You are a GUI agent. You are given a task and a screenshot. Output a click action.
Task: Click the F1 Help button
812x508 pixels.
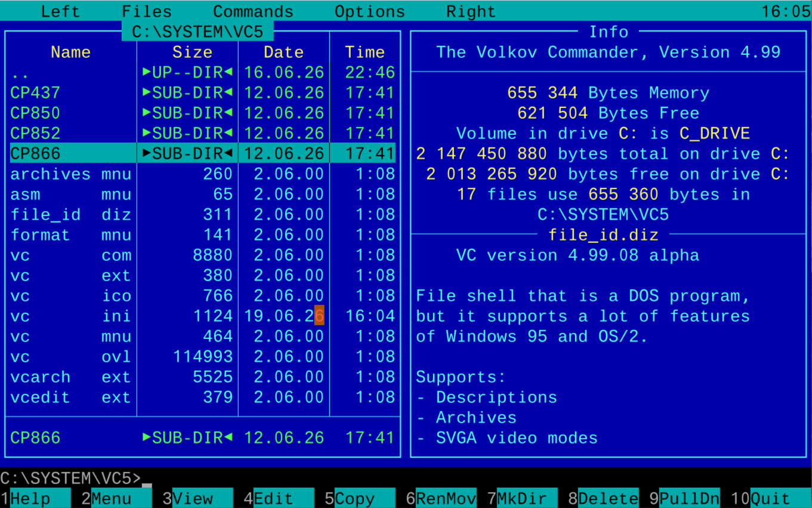click(35, 498)
